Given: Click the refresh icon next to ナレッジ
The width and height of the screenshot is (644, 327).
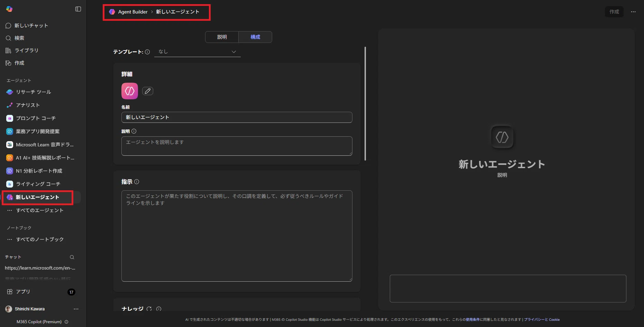Looking at the screenshot, I should [x=149, y=309].
